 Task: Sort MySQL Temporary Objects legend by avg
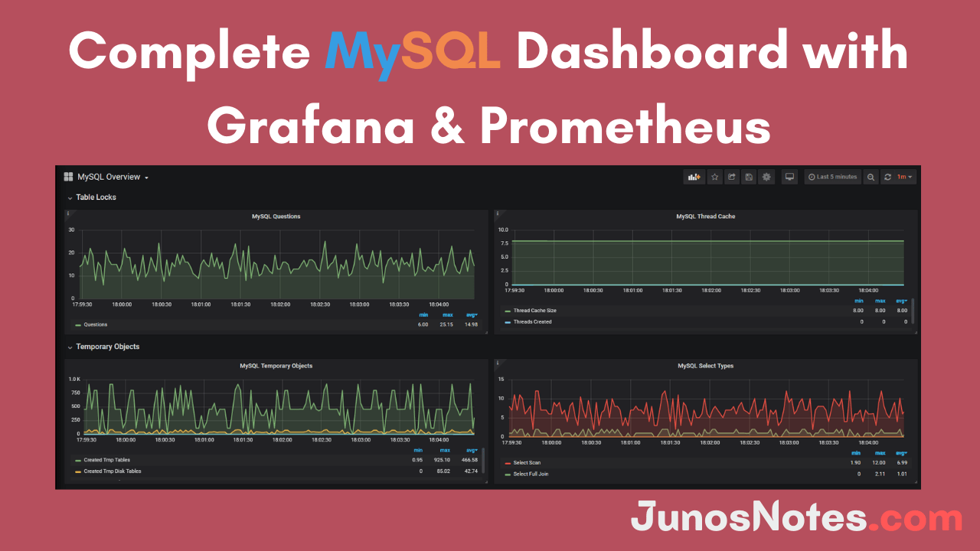471,450
